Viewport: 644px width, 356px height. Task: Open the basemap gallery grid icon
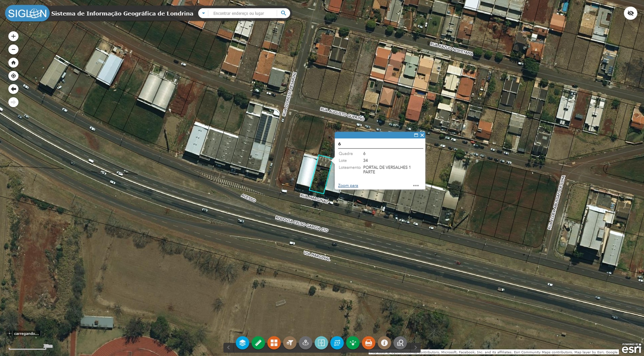coord(274,343)
